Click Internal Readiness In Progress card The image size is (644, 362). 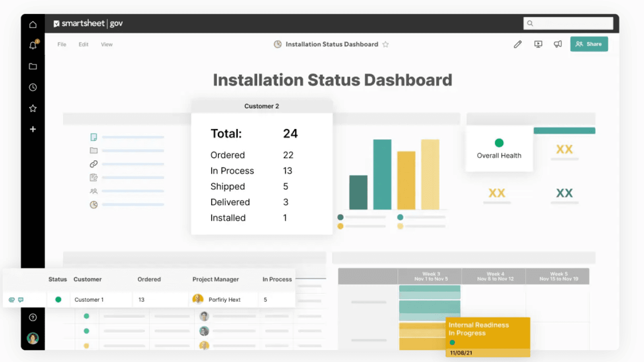click(488, 337)
